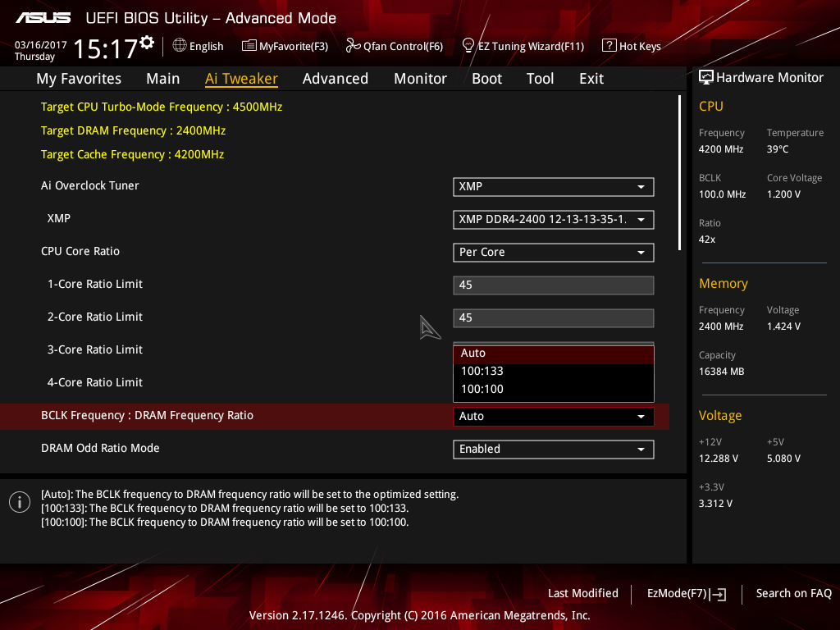Click the 4-Core Ratio Limit label

[x=95, y=382]
